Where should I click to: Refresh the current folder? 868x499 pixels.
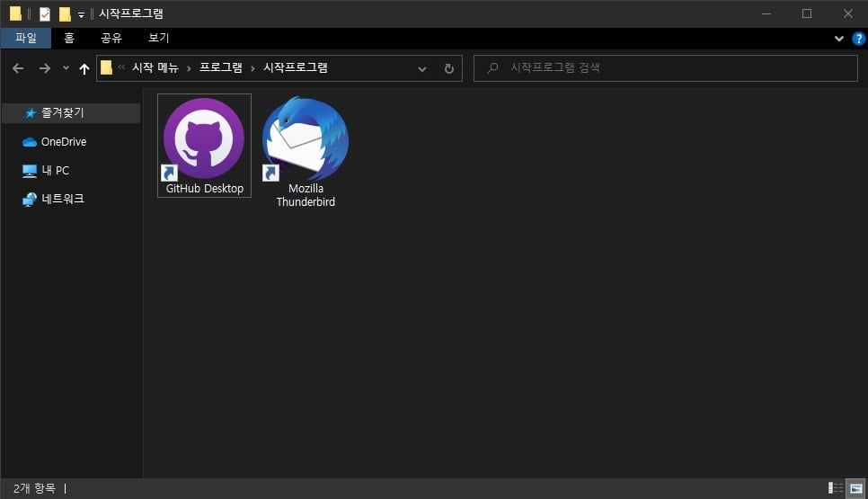pos(449,68)
